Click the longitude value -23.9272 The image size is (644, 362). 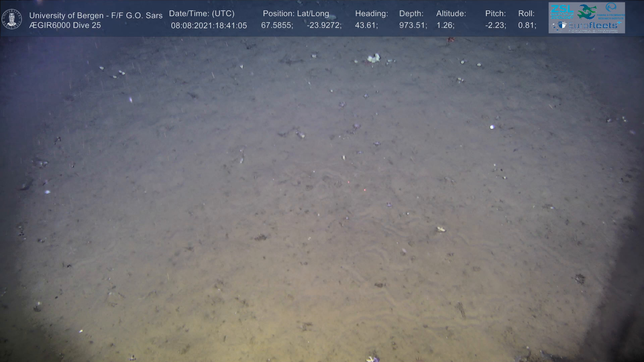[x=324, y=25]
